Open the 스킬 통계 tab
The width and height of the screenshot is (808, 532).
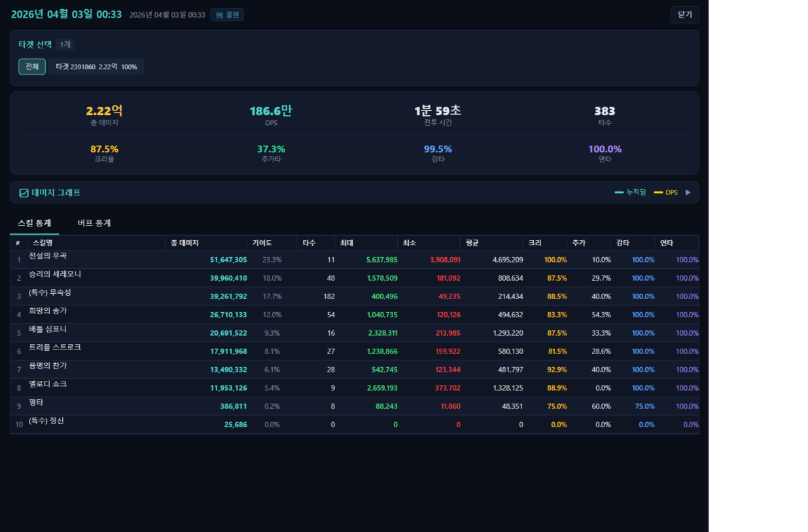35,223
